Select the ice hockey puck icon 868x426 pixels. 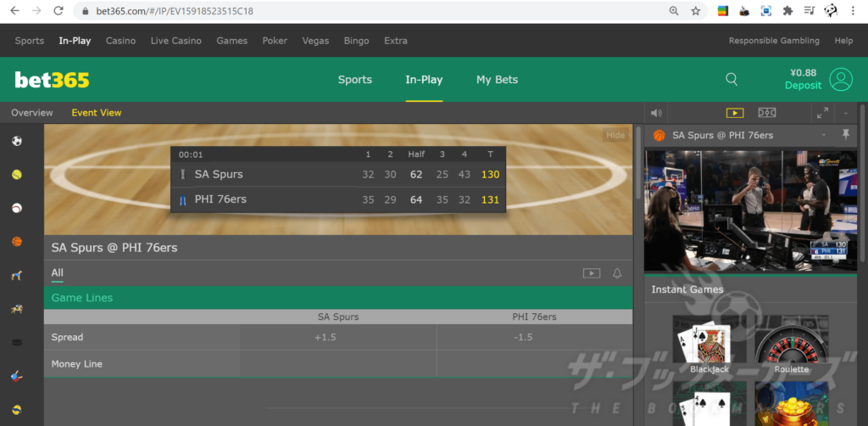pos(17,342)
